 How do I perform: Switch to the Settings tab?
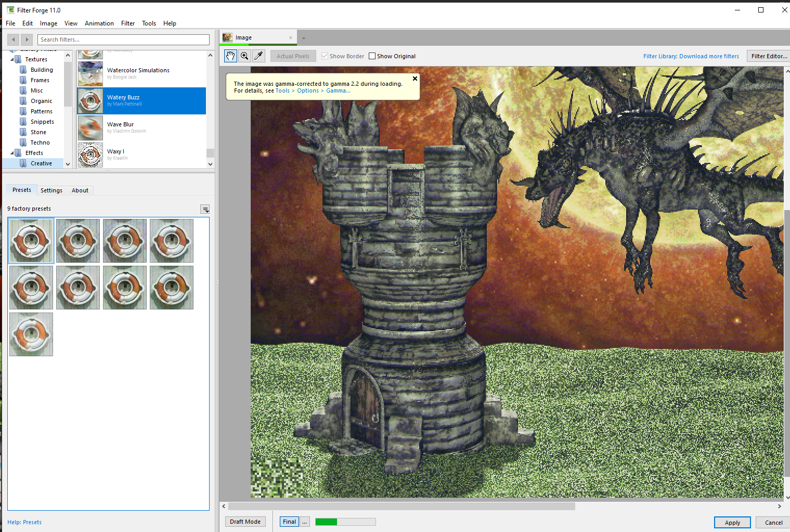click(51, 190)
